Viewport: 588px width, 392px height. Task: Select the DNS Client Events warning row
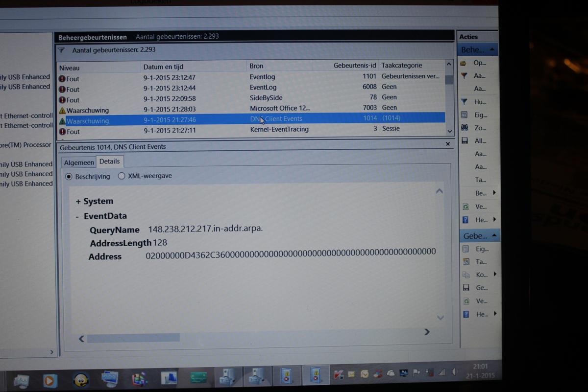[251, 119]
